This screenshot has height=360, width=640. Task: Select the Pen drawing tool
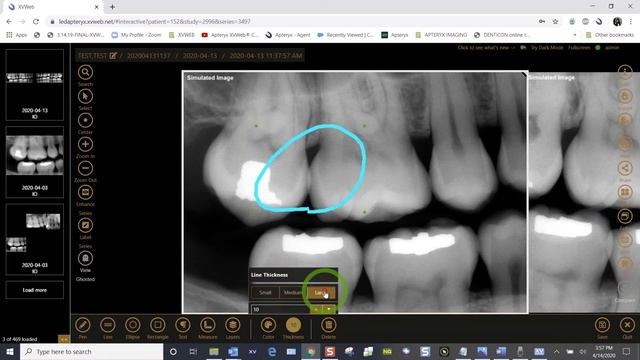click(82, 325)
